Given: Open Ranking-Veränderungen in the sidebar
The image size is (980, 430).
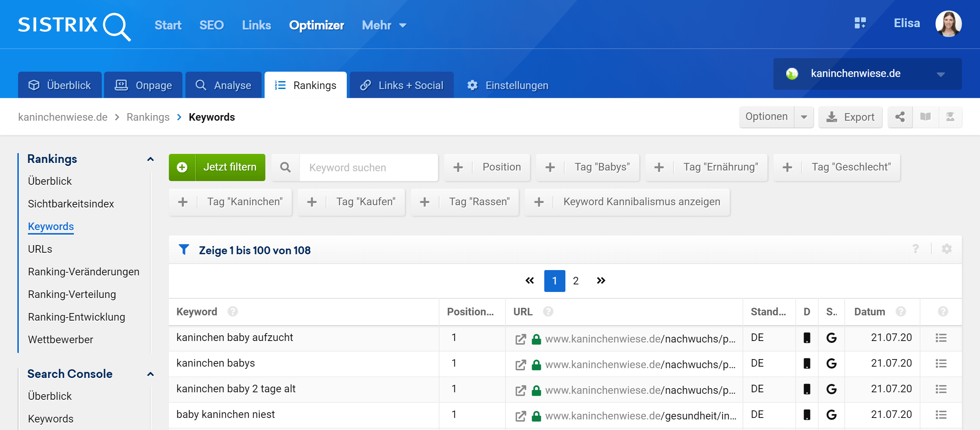Looking at the screenshot, I should coord(84,272).
